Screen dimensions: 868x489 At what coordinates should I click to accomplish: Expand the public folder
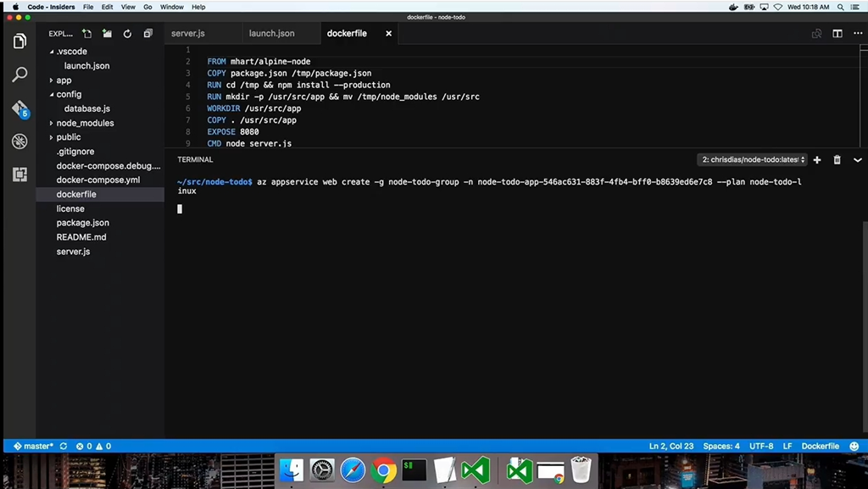pos(68,137)
